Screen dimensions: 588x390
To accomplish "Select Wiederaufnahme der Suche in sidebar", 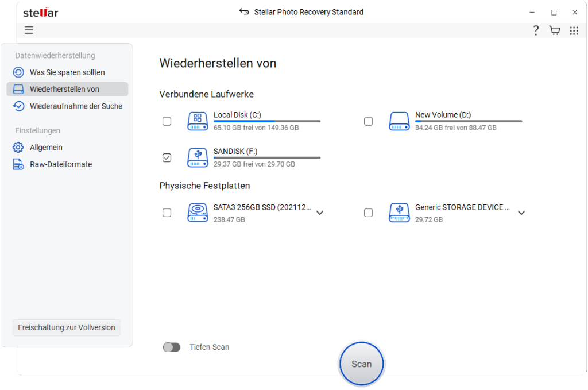I will tap(76, 106).
